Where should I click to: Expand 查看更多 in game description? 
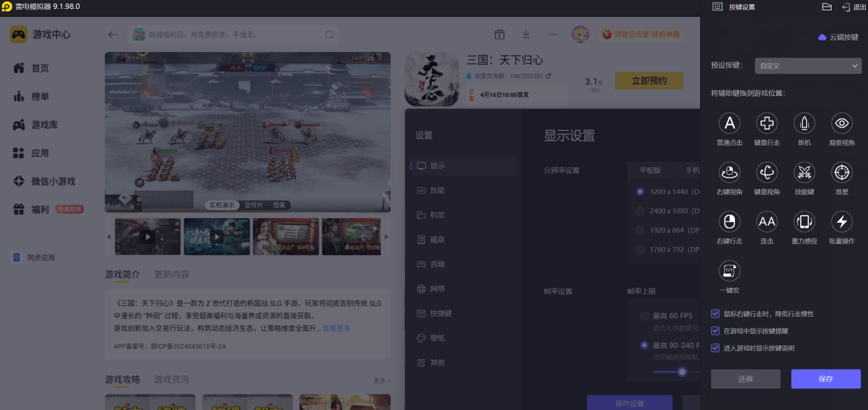[337, 328]
